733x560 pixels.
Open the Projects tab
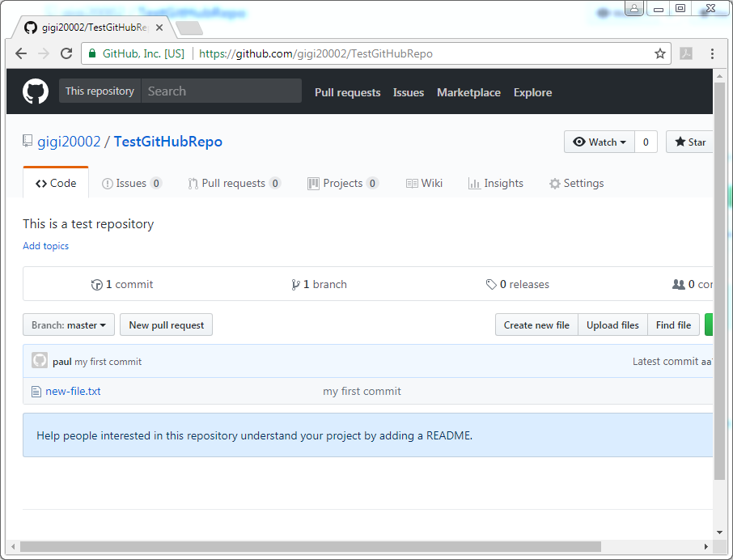343,183
